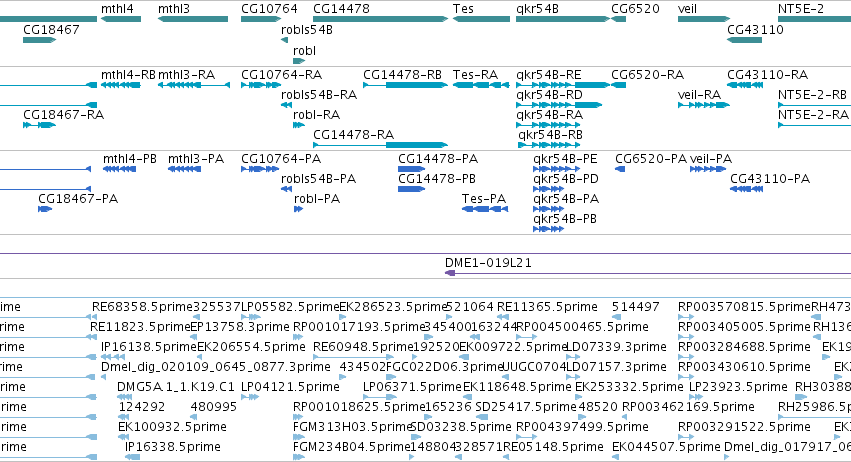The height and width of the screenshot is (462, 851).
Task: Click transcript label robls54B-RA
Action: click(319, 94)
